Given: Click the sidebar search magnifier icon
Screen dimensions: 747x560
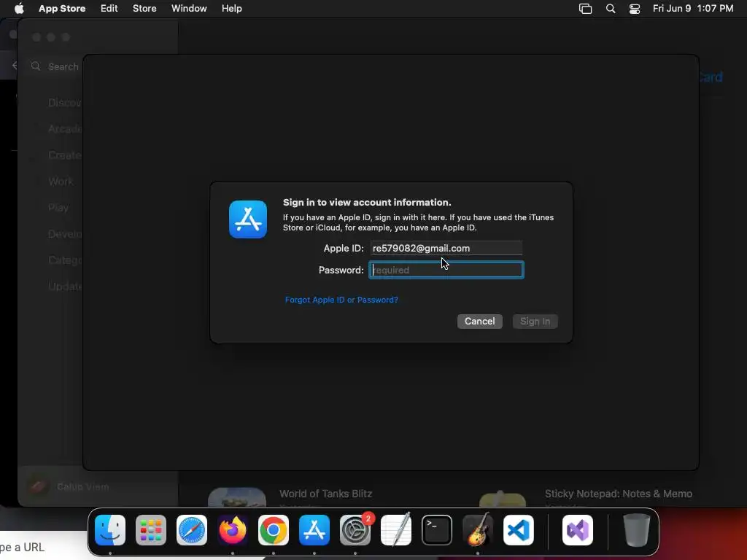Looking at the screenshot, I should pyautogui.click(x=36, y=66).
